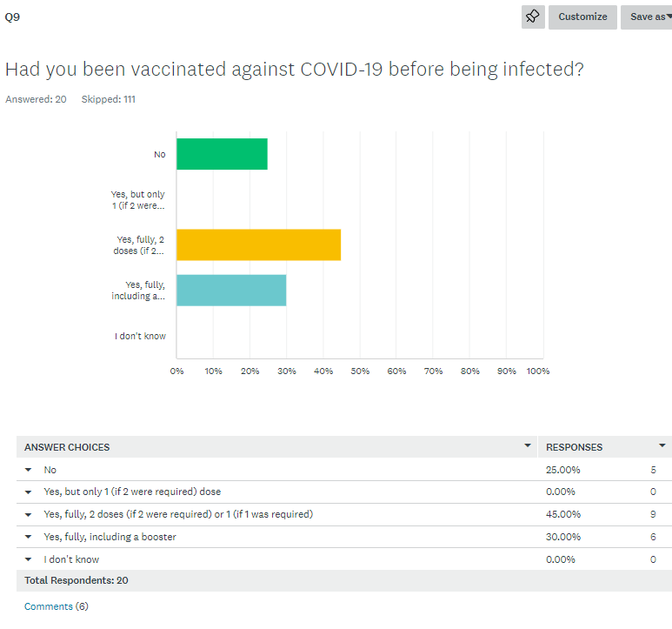
Task: Click the 'I don't know' chart axis label
Action: (x=140, y=336)
